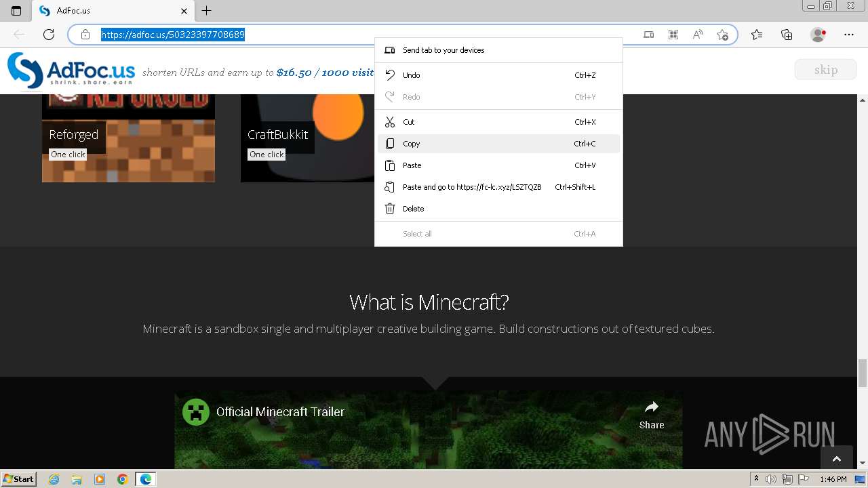Open Windows Media Player from taskbar
Image resolution: width=868 pixels, height=488 pixels.
tap(100, 479)
